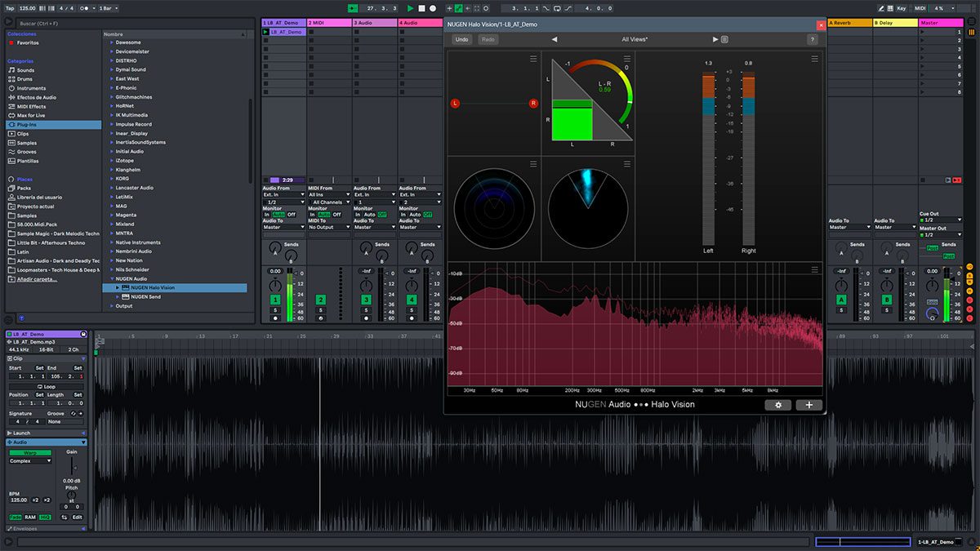Launch the LB_AT_Demo clip play button
This screenshot has width=980, height=551.
tap(265, 32)
